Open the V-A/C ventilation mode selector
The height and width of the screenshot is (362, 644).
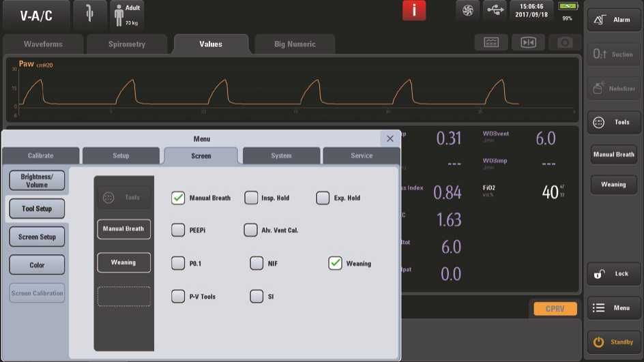coord(35,16)
